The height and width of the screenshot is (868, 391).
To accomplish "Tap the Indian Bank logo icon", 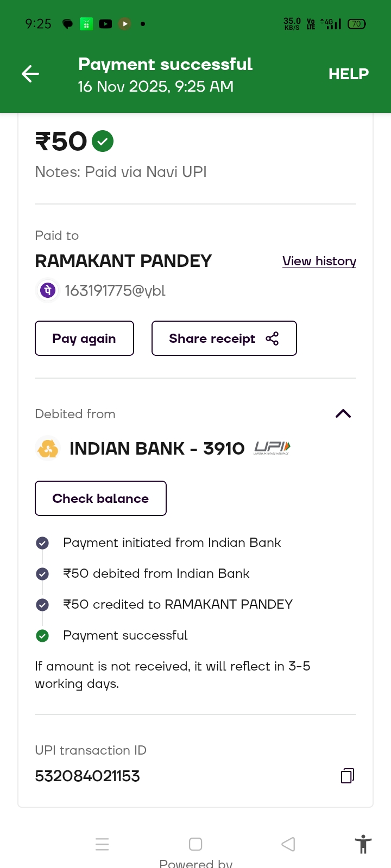I will point(48,449).
